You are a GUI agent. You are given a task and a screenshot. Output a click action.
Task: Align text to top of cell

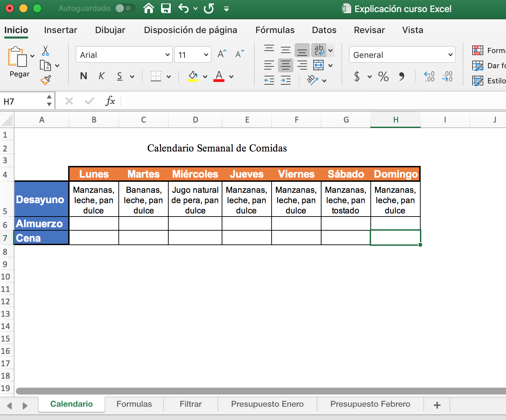pos(269,49)
